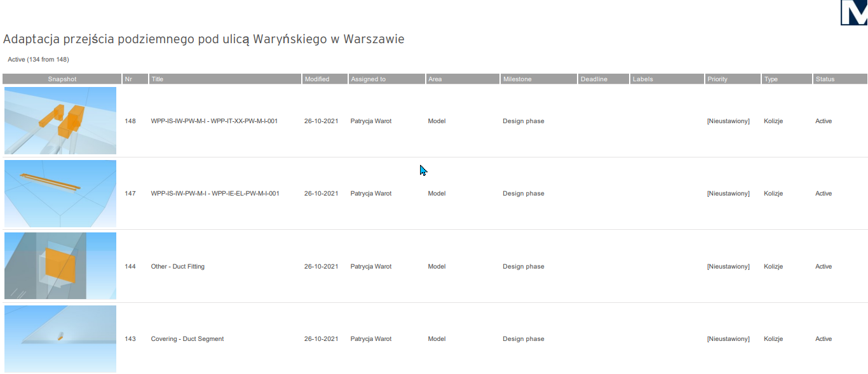Click modified date 26-10-2021 of issue 148
The image size is (868, 374).
pos(321,121)
